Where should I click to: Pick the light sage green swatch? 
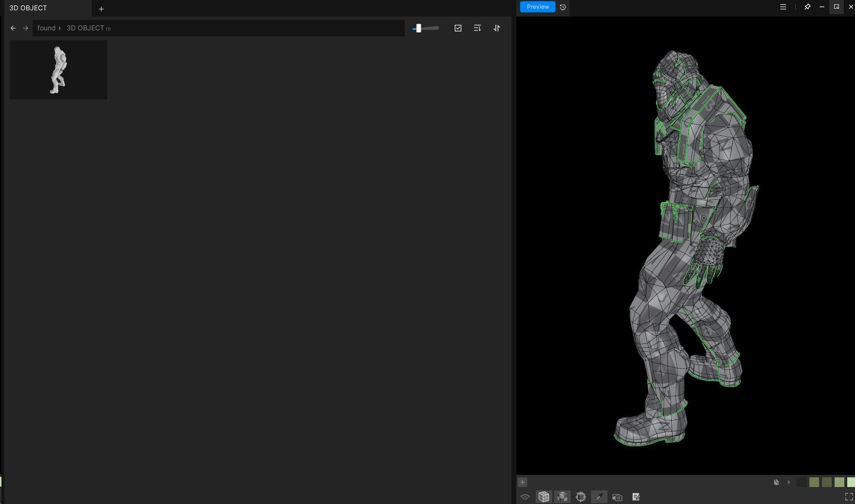click(839, 482)
